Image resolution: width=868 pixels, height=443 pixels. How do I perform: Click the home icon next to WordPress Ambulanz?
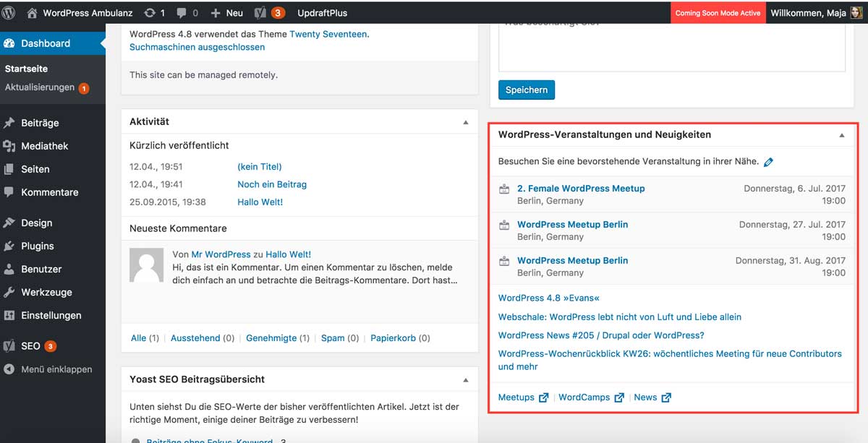point(32,13)
